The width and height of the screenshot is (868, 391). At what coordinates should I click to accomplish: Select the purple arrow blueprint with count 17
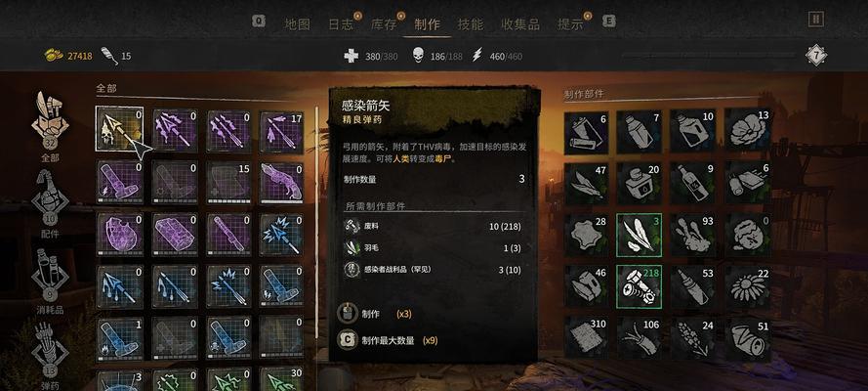pos(282,132)
